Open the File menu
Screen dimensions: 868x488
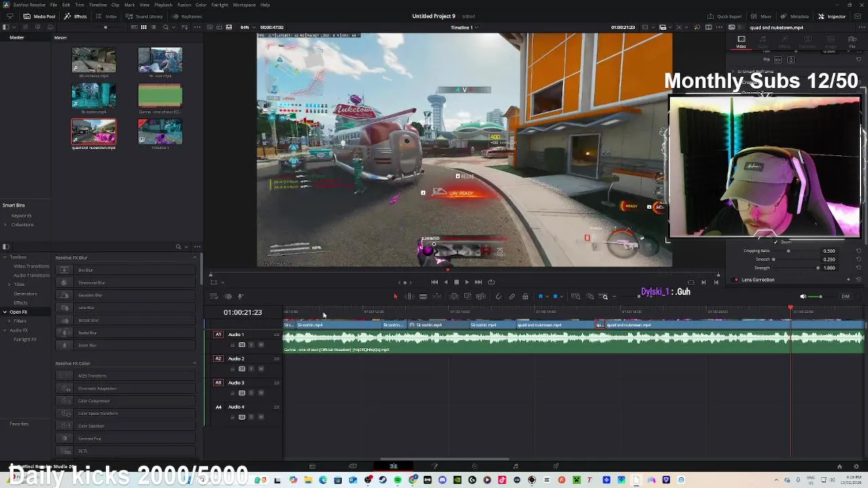[x=53, y=5]
